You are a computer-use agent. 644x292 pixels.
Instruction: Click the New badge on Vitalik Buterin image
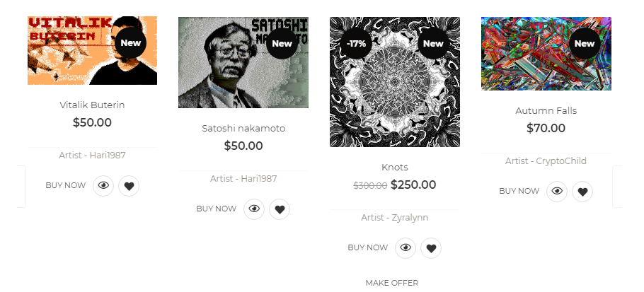pos(131,42)
